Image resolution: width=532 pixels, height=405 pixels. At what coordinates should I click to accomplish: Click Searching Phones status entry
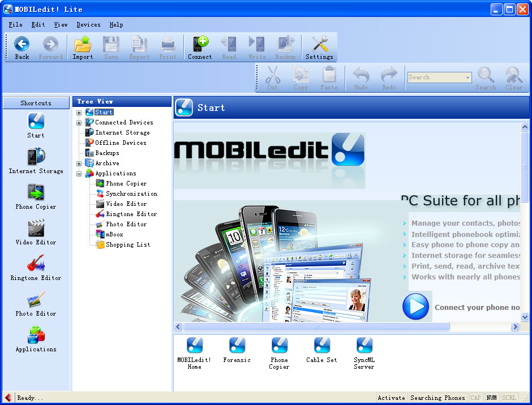click(x=437, y=398)
